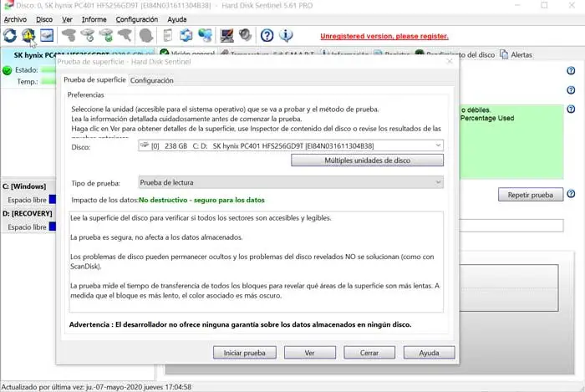585x392 pixels.
Task: Click the fourth greyed disk tool icon
Action: pyautogui.click(x=125, y=35)
